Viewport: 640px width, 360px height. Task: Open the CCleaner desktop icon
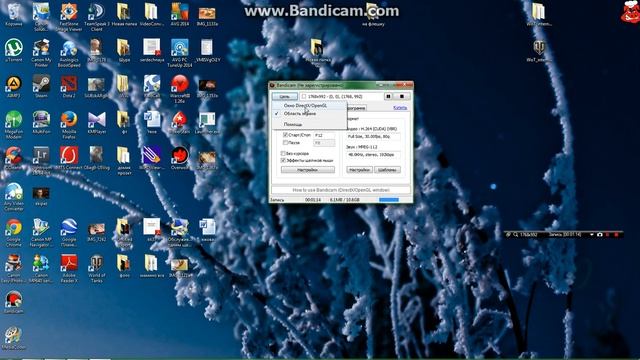(x=13, y=158)
